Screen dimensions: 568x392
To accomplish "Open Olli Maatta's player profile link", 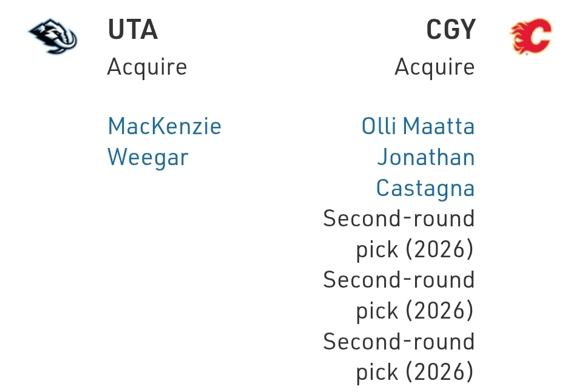I will 418,127.
